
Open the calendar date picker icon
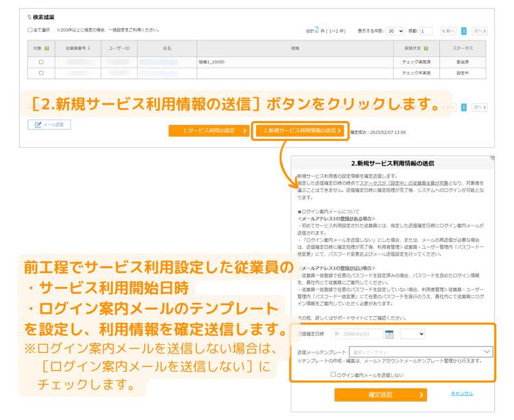click(389, 334)
